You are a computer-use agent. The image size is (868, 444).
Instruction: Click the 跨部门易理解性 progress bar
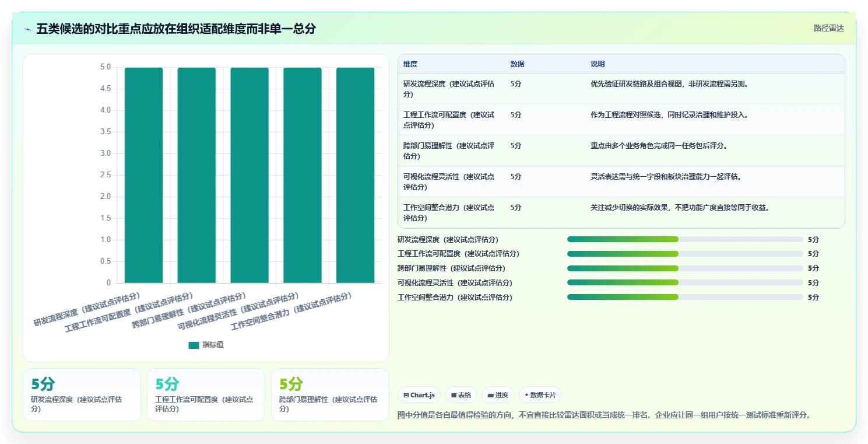point(685,268)
